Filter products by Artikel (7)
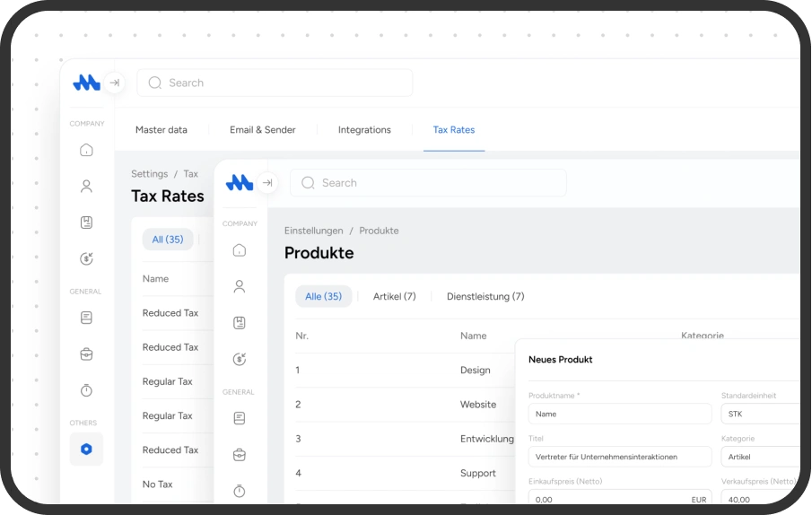The width and height of the screenshot is (812, 515). 394,296
